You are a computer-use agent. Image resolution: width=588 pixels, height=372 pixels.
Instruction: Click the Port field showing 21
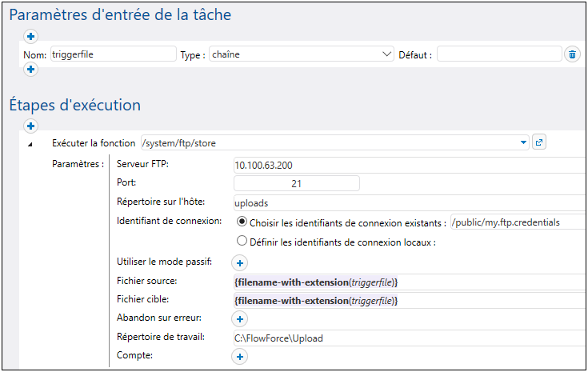point(295,184)
